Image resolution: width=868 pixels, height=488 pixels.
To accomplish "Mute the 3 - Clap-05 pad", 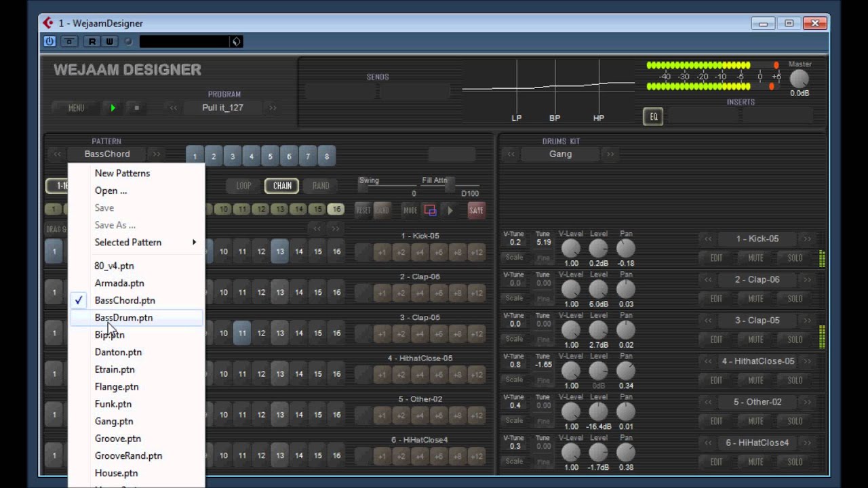I will click(755, 340).
